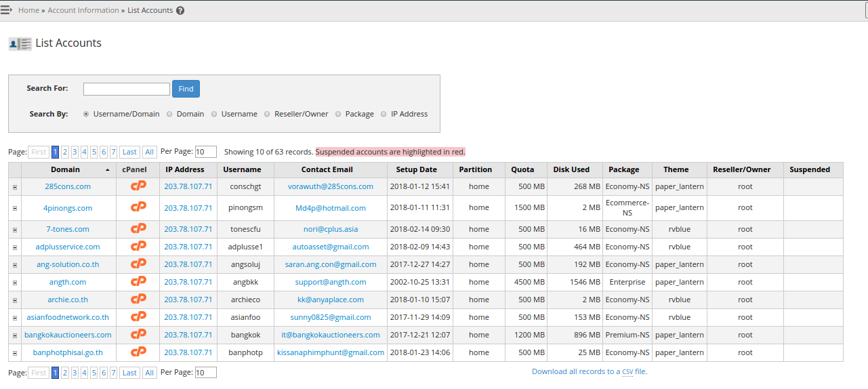Click the Search For text field
Viewport: 868px width, 389px height.
(126, 89)
